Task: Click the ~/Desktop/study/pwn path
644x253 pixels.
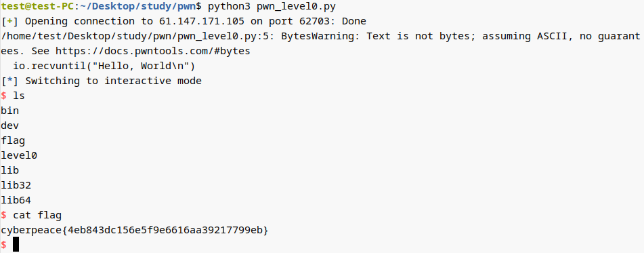Action: 137,7
